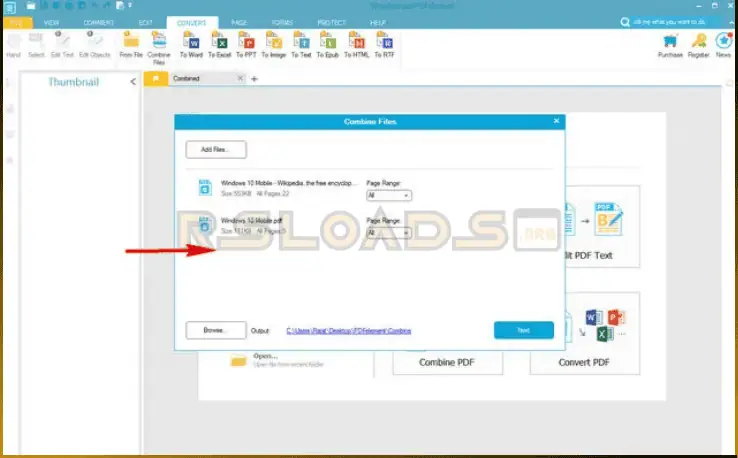Open the HELP ribbon tab
This screenshot has height=458, width=738.
pos(378,23)
